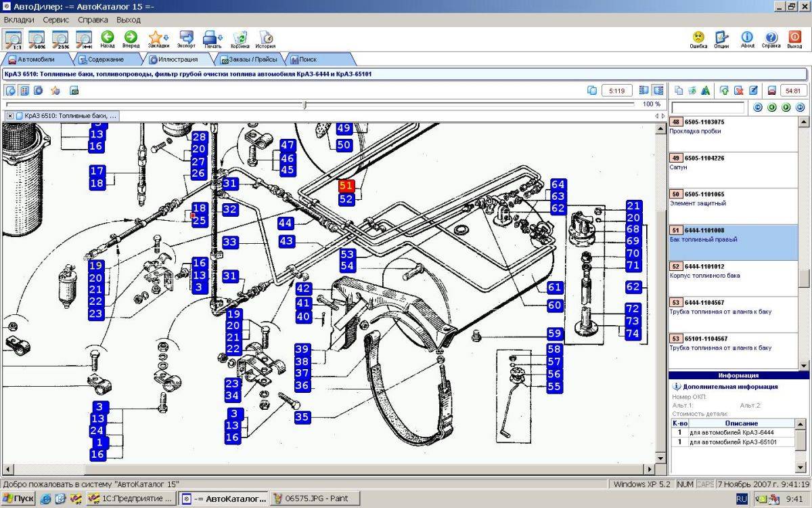The image size is (812, 508).
Task: Set zoom to 25% view
Action: pos(61,39)
